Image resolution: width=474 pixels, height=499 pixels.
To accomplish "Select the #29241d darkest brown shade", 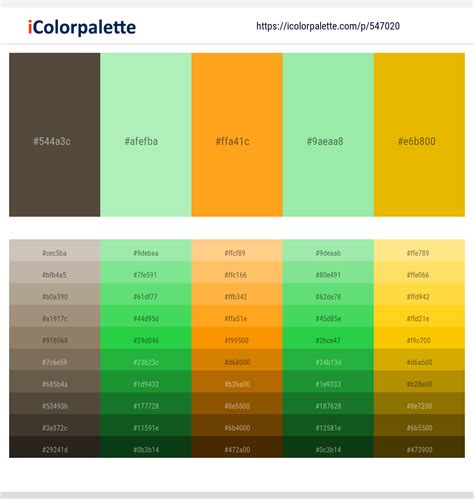I will (55, 447).
